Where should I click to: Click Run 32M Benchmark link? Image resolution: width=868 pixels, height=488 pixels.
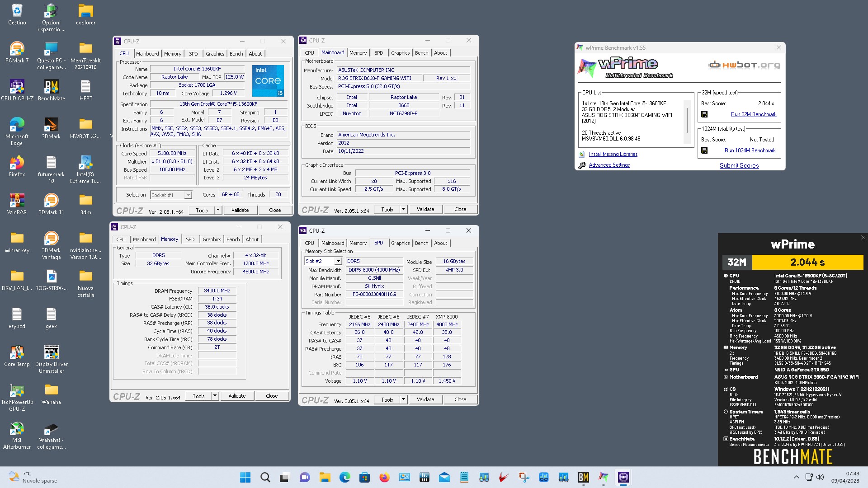pyautogui.click(x=754, y=114)
